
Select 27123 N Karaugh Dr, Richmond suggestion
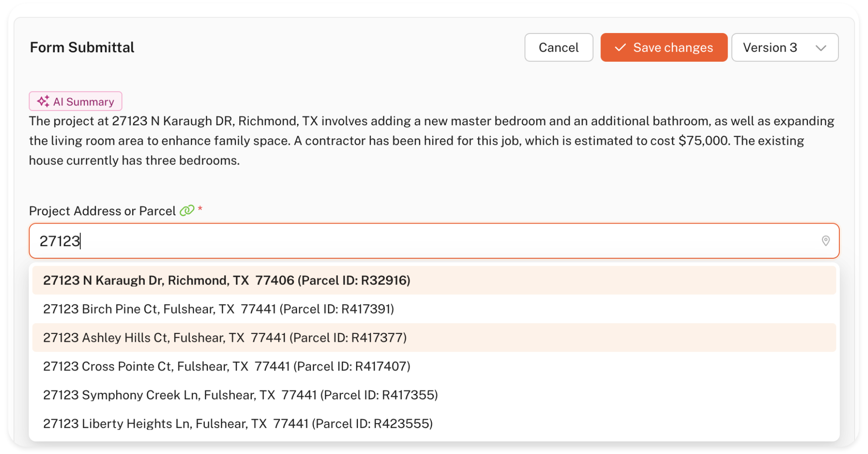(x=227, y=280)
